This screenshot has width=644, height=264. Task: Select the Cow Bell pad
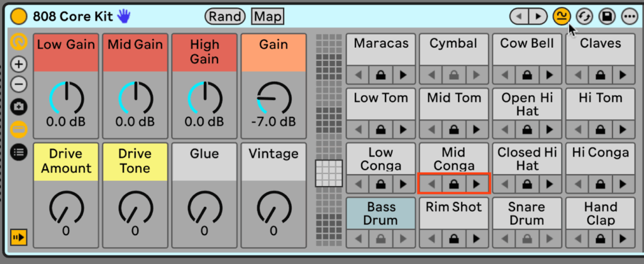point(527,49)
